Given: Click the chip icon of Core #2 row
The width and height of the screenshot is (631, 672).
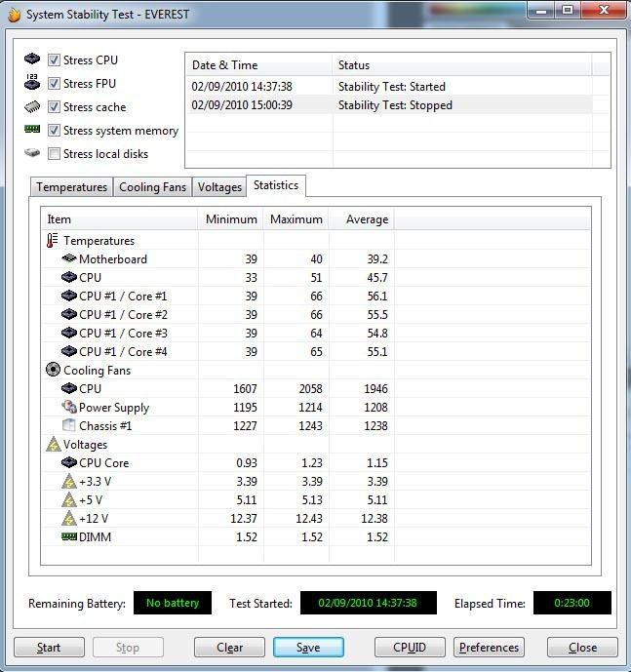Looking at the screenshot, I should click(x=69, y=314).
